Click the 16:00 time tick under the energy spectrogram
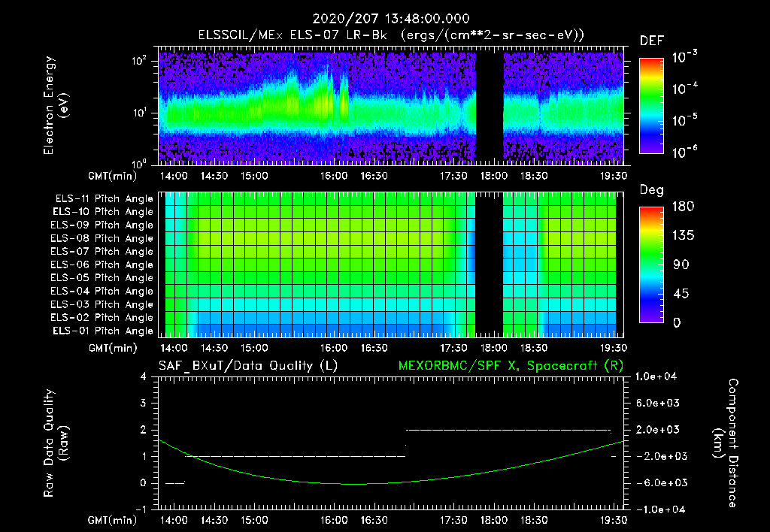The width and height of the screenshot is (770, 532). (334, 176)
